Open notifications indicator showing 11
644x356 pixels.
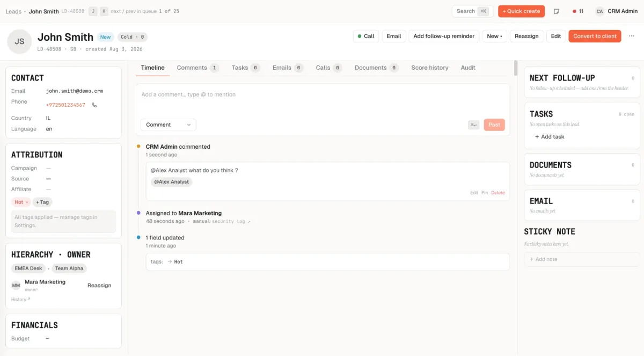click(x=578, y=11)
